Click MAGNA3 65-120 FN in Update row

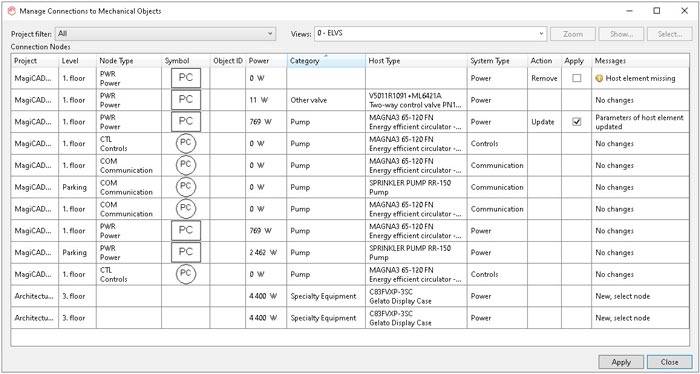(401, 117)
